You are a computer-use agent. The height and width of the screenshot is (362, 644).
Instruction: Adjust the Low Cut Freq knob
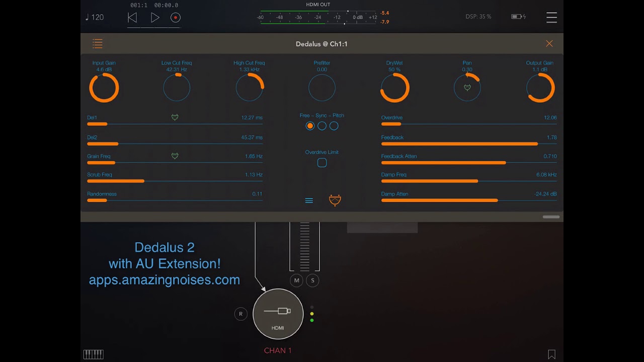(177, 88)
